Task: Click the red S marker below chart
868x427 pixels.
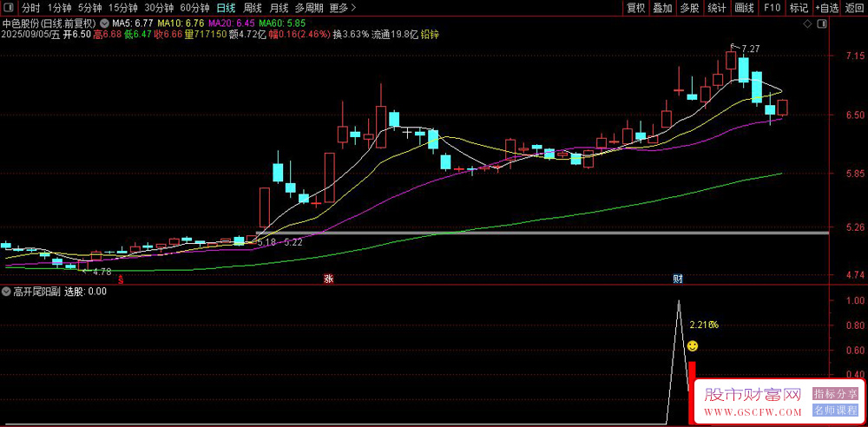Action: 120,280
